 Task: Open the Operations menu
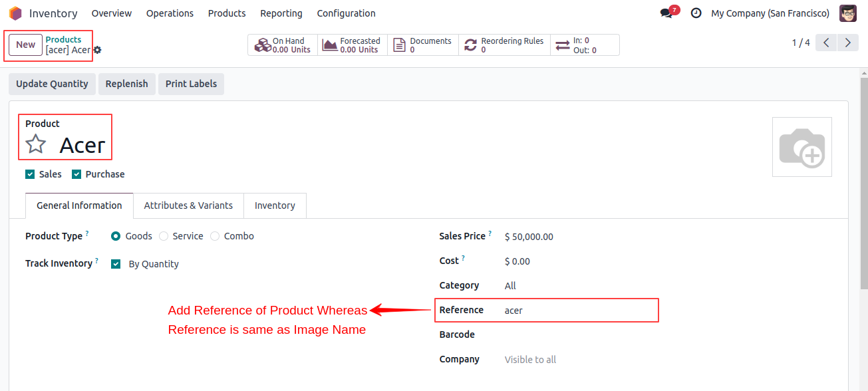pos(170,13)
